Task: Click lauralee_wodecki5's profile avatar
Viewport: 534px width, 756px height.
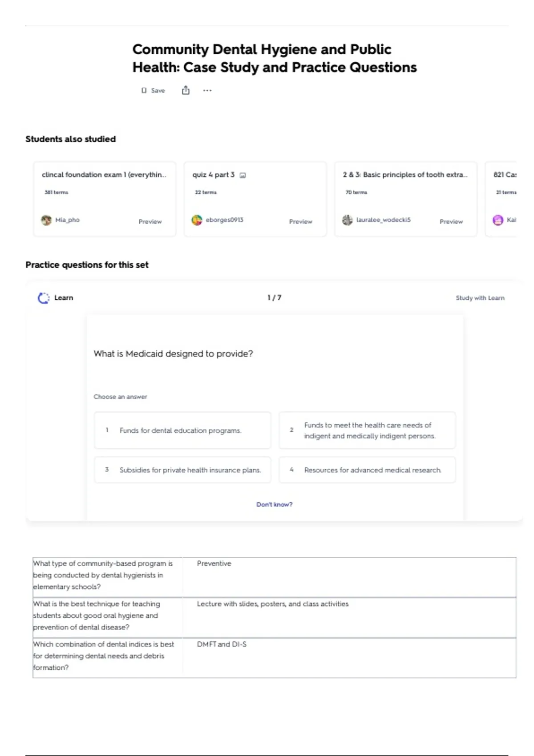Action: [x=347, y=220]
